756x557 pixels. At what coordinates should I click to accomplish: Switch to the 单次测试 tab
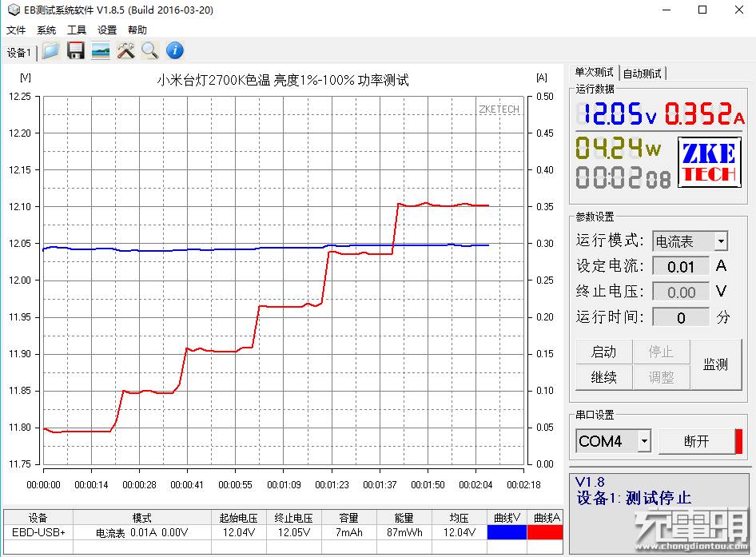[594, 73]
